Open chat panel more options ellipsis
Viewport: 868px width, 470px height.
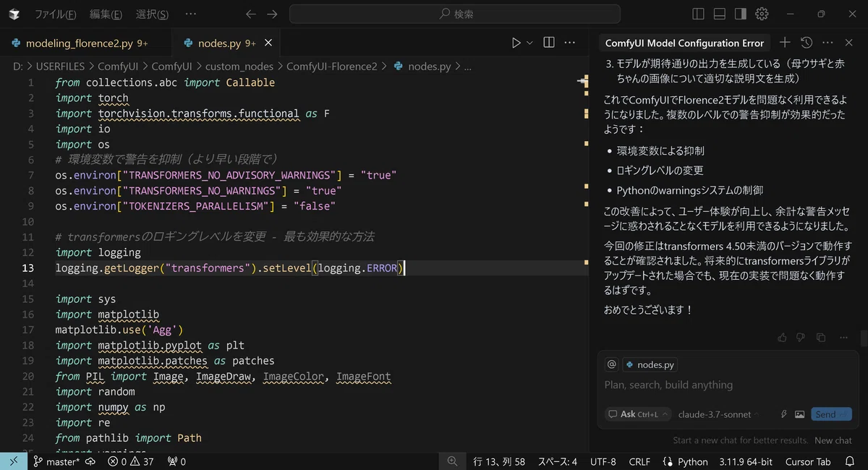pyautogui.click(x=828, y=43)
